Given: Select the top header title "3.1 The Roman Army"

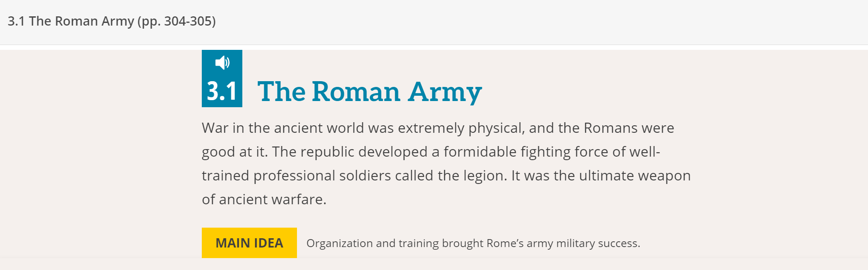Looking at the screenshot, I should tap(70, 21).
